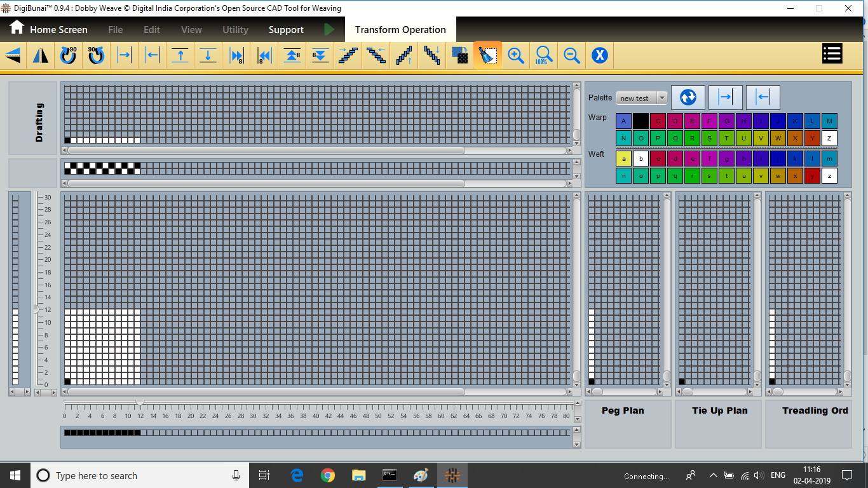Close transform mode with blue X icon

[x=599, y=56]
